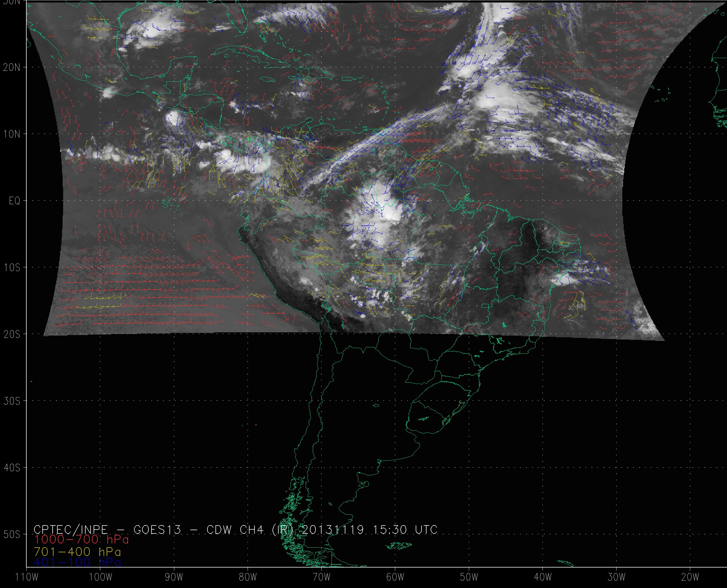The height and width of the screenshot is (588, 727).
Task: Click the 10S latitude axis label
Action: (x=12, y=268)
